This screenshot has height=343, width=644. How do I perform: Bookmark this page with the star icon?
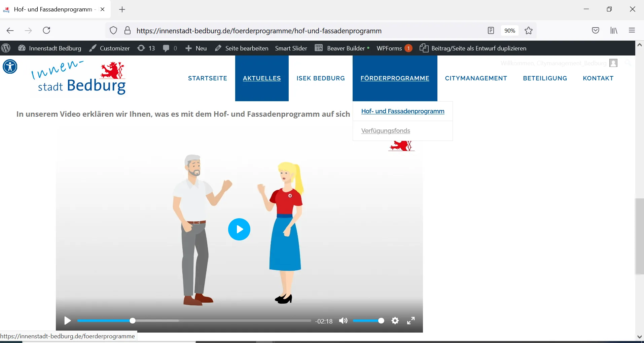tap(529, 31)
